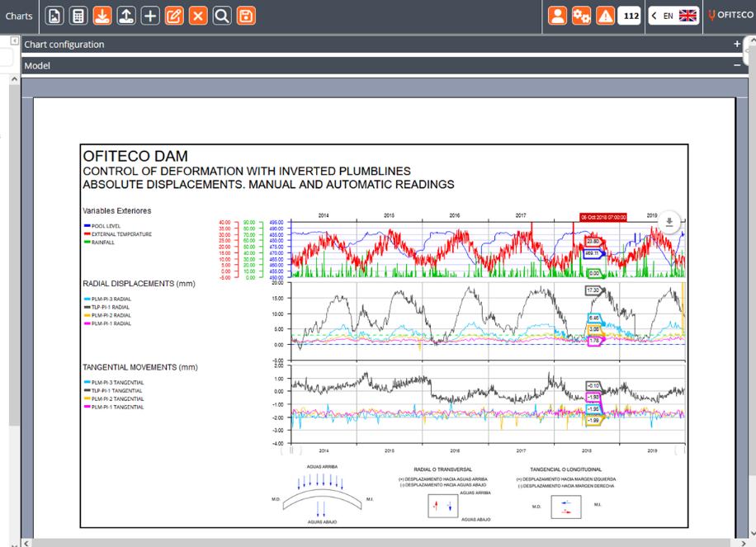Open the EN language selector
Screen dimensions: 756x547
673,16
